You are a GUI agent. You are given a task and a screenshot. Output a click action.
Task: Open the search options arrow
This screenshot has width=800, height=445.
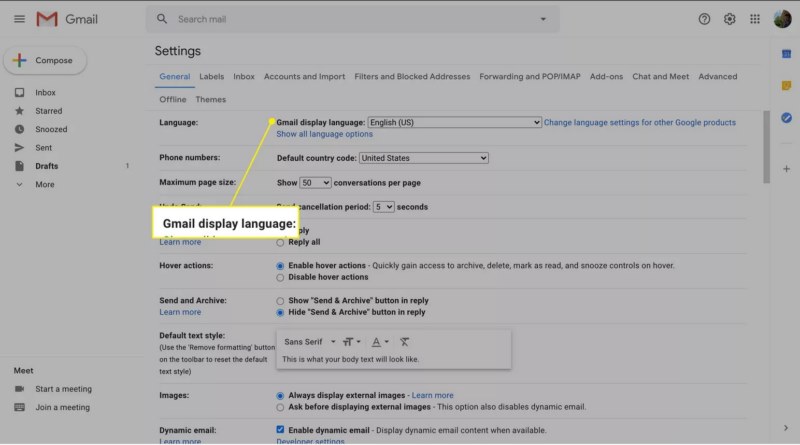[543, 19]
